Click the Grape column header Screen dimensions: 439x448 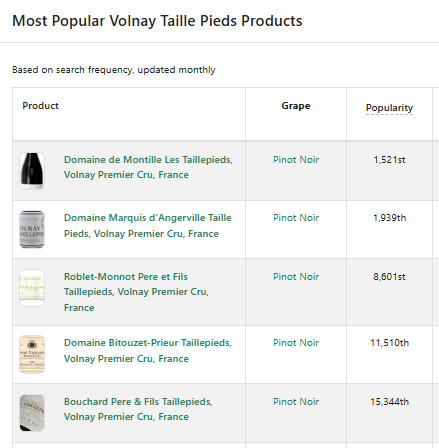pyautogui.click(x=296, y=106)
